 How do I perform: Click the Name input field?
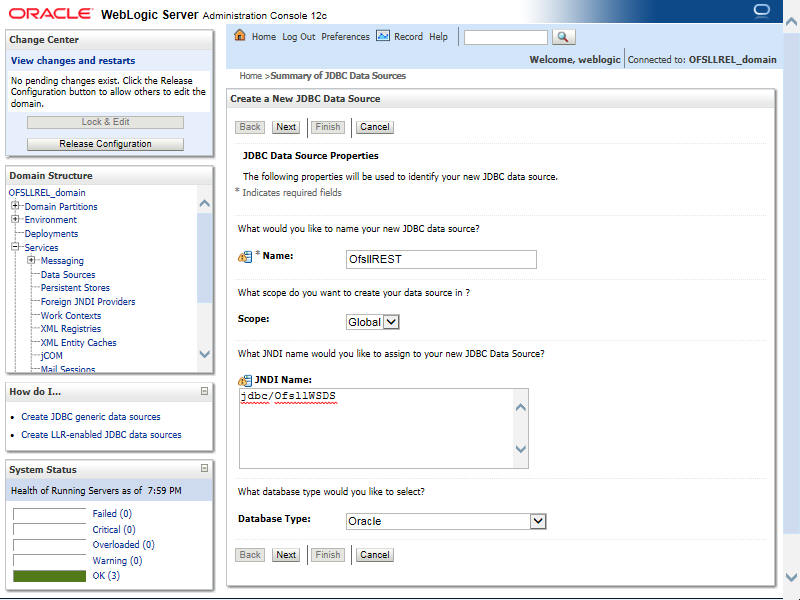[x=441, y=259]
